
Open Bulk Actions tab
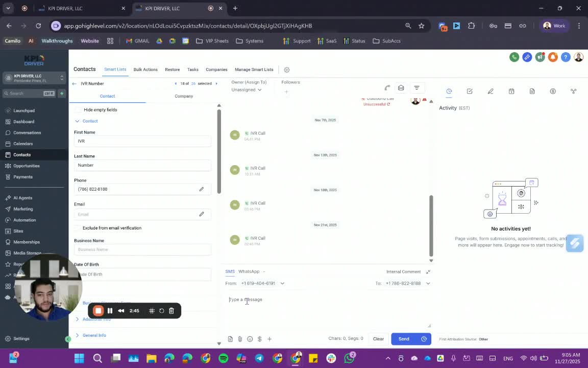tap(145, 70)
